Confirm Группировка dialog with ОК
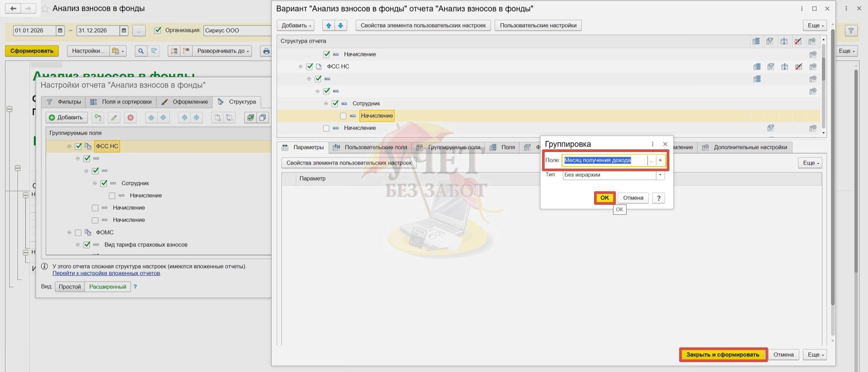The width and height of the screenshot is (868, 372). coord(604,198)
